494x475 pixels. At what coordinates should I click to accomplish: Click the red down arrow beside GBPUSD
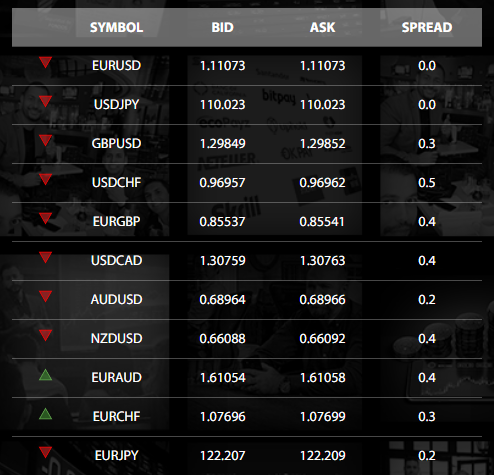pos(45,140)
